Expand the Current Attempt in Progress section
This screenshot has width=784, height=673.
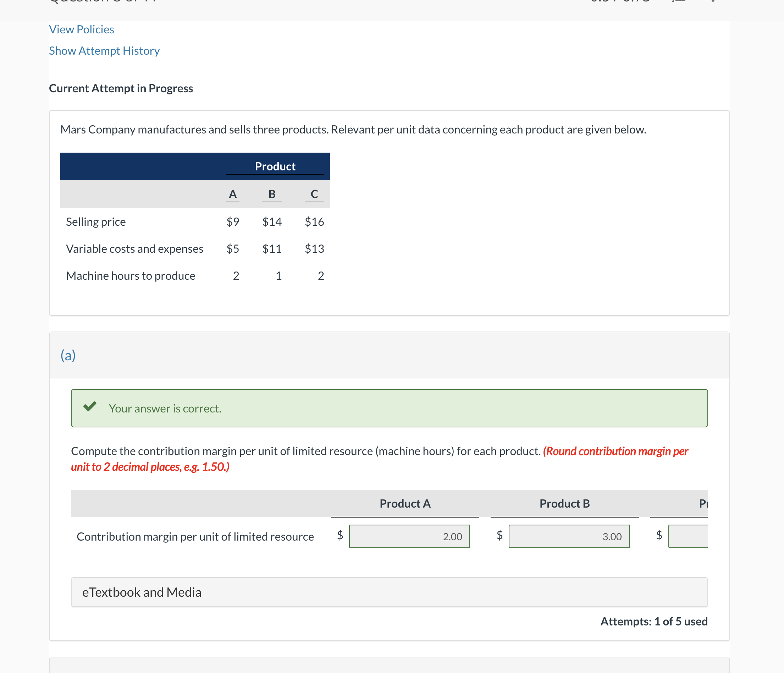pyautogui.click(x=121, y=87)
